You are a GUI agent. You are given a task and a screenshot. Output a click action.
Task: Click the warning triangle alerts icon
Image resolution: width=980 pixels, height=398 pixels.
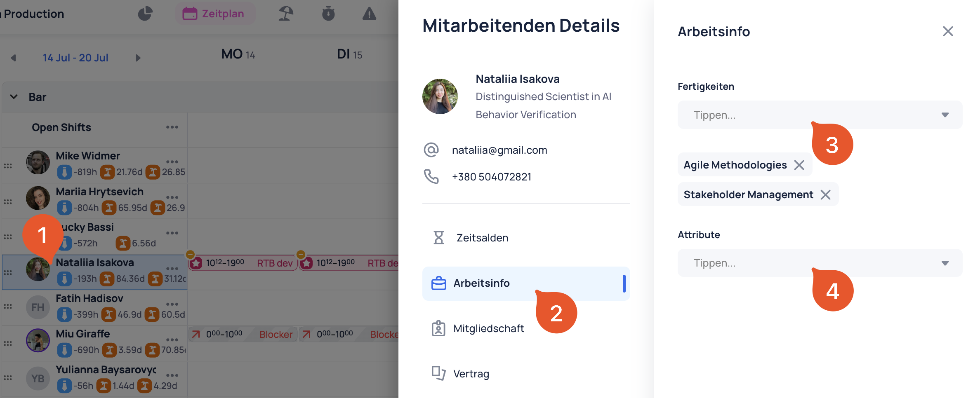pyautogui.click(x=369, y=14)
